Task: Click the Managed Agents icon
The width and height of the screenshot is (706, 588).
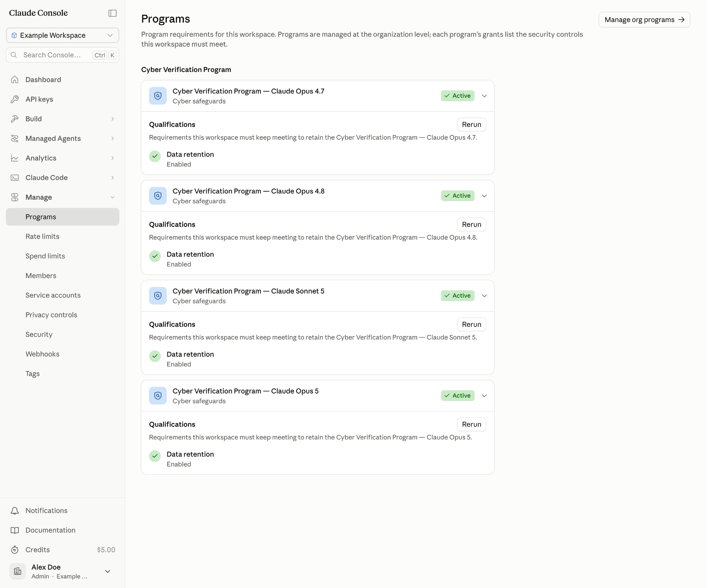Action: (x=15, y=138)
